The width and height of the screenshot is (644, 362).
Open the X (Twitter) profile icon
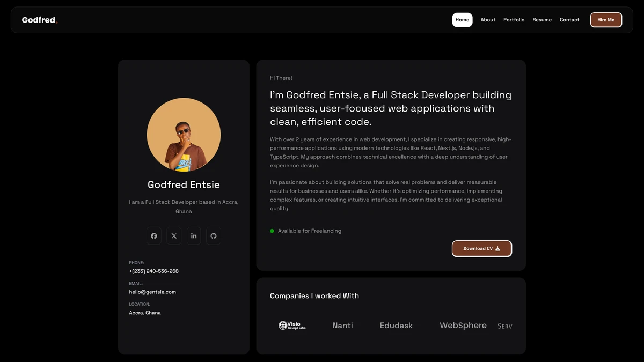174,236
